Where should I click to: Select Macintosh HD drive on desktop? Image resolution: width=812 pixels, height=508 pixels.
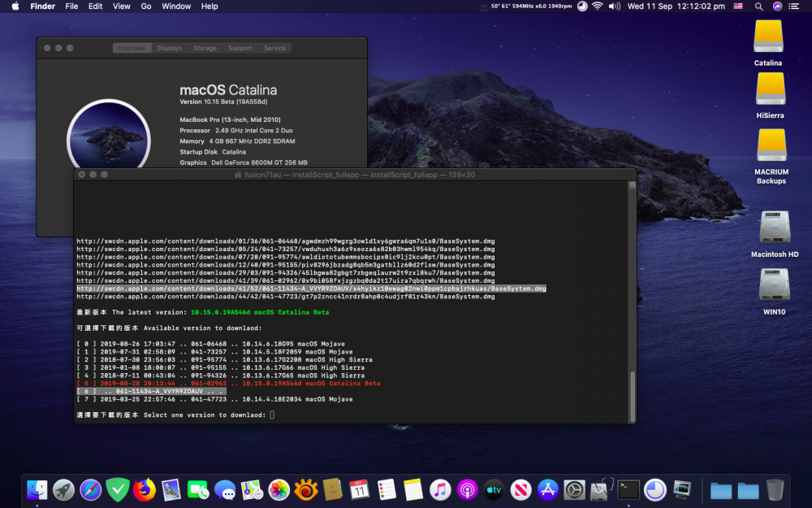(x=775, y=227)
